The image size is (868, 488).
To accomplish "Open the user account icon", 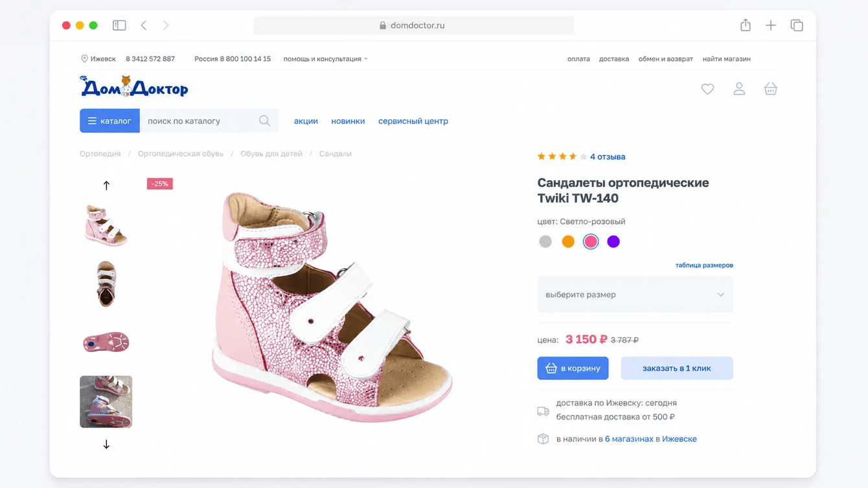I will tap(739, 89).
